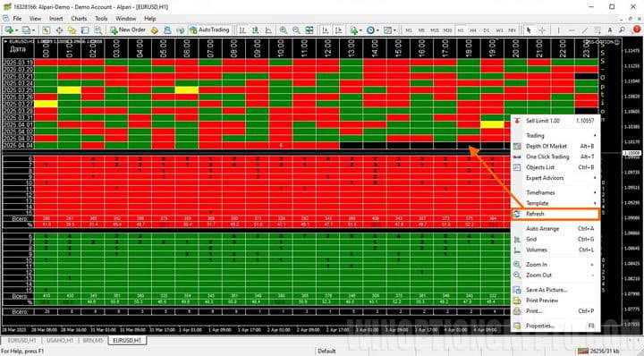Open Properties from context menu

(555, 326)
